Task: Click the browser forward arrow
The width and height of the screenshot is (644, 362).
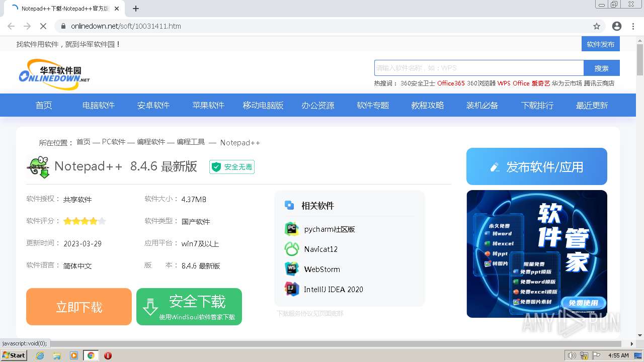Action: pyautogui.click(x=27, y=26)
